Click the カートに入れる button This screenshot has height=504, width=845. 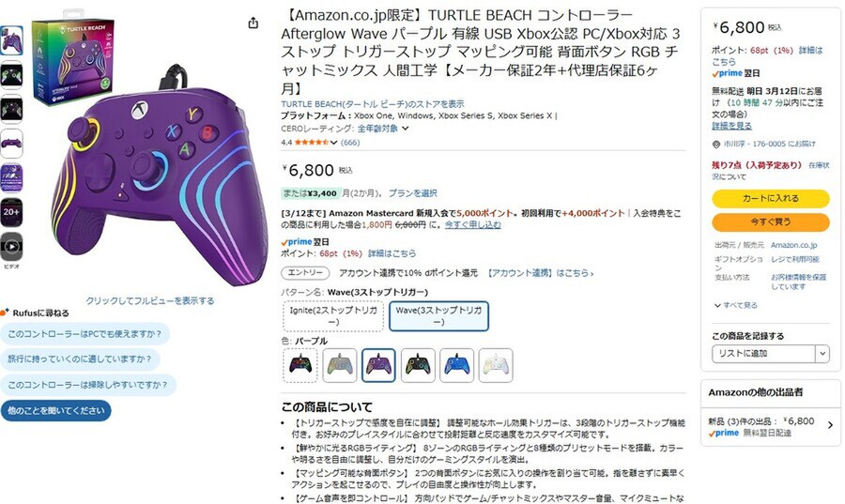(770, 198)
